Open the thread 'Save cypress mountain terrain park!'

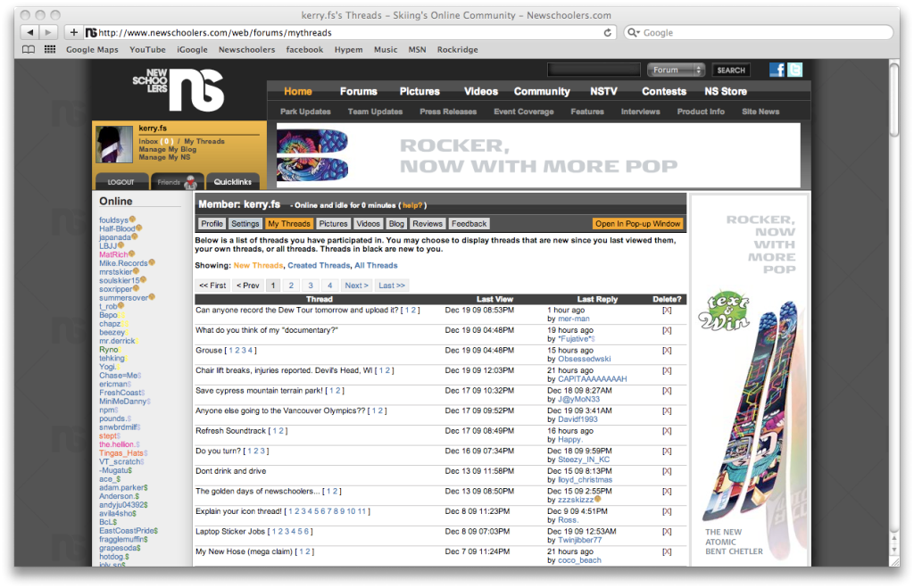[x=261, y=390]
